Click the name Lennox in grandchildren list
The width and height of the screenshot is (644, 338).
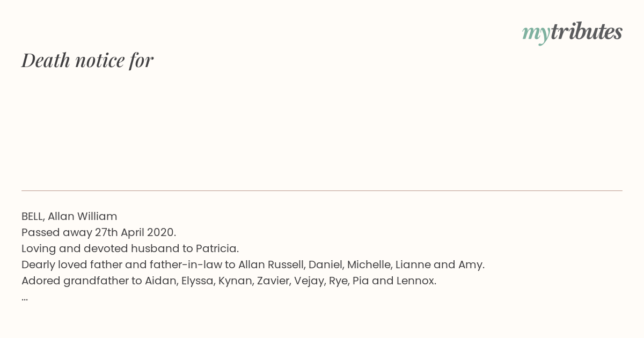coord(415,281)
